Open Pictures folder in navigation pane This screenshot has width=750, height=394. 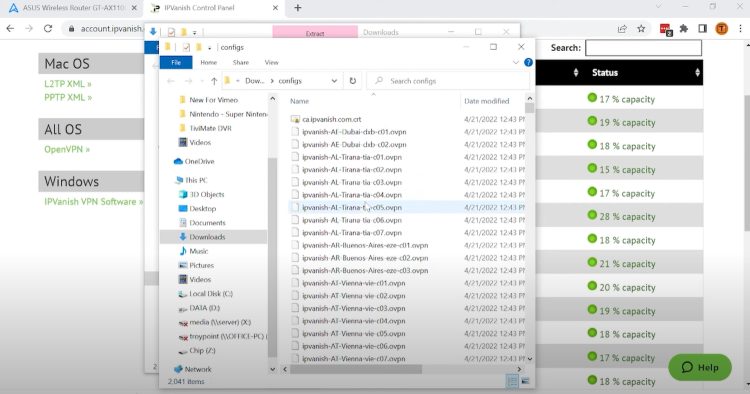(x=201, y=265)
